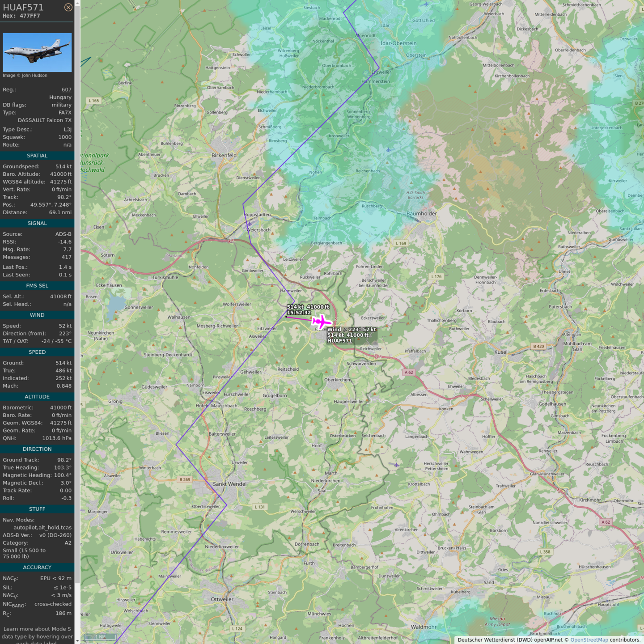Screen dimensions: 644x644
Task: Click the pink aircraft icon on map
Action: [321, 322]
